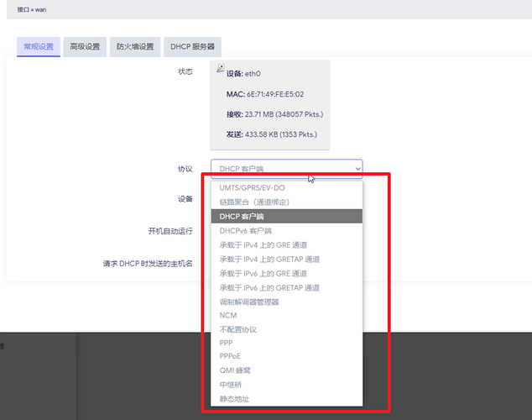The image size is (532, 420).
Task: Select the PPP protocol option
Action: 287,343
